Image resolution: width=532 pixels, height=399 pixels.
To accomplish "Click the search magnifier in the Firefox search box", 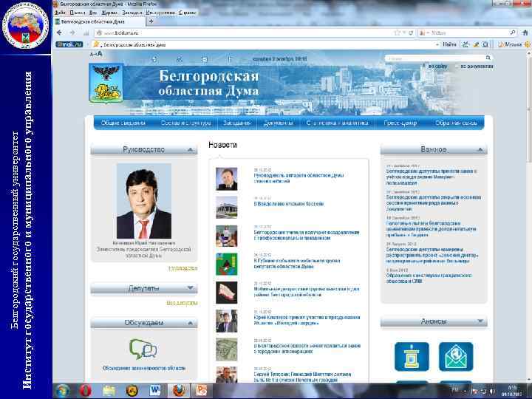I will click(512, 33).
